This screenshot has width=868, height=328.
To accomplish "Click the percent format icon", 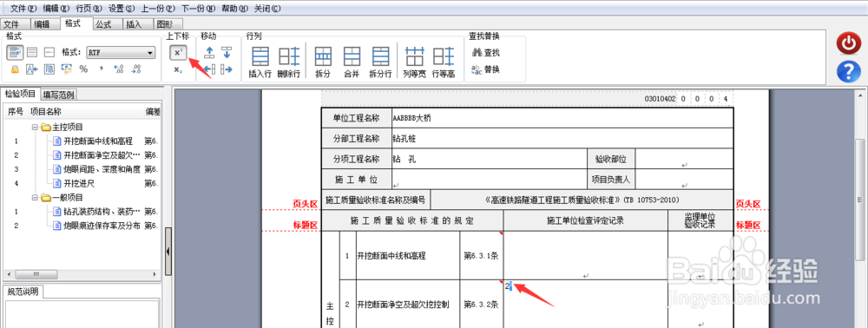I will point(83,69).
